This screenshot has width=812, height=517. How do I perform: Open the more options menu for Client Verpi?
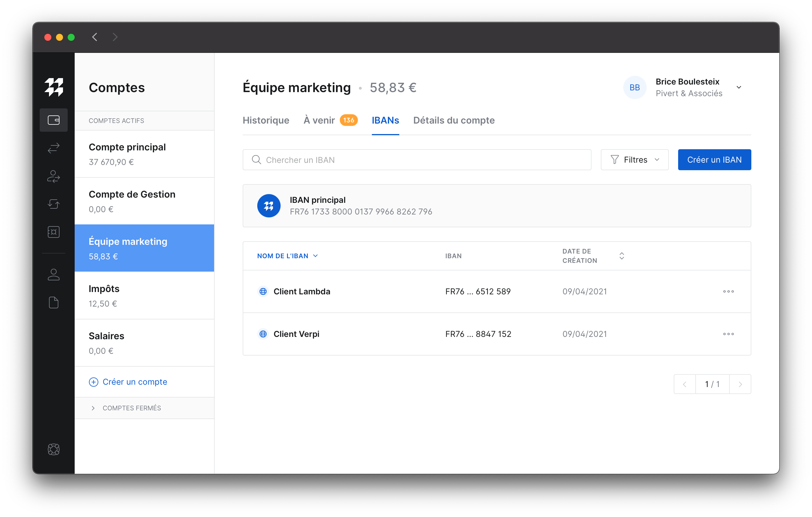coord(728,334)
